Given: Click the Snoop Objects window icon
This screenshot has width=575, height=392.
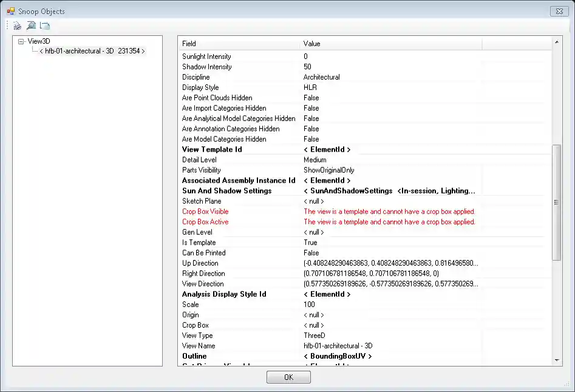Looking at the screenshot, I should 10,11.
